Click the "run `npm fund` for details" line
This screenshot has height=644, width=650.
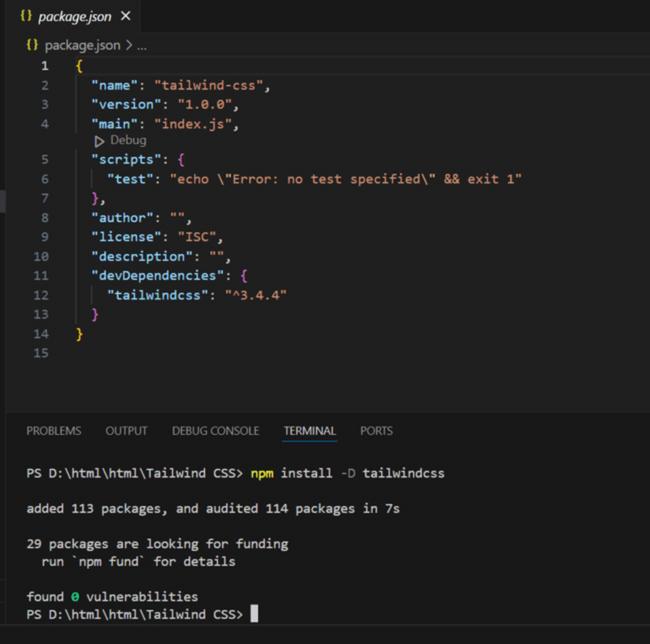138,562
